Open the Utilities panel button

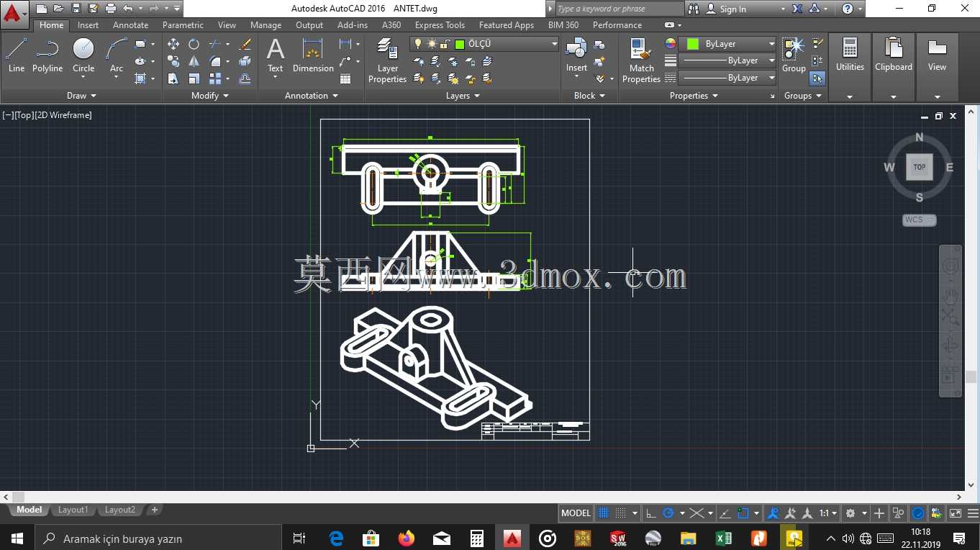pyautogui.click(x=850, y=68)
